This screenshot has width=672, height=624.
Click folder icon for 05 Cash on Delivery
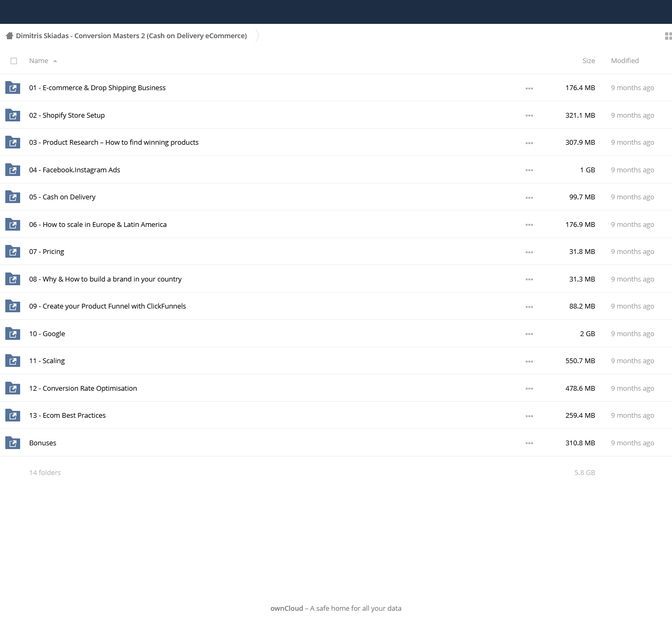coord(13,197)
